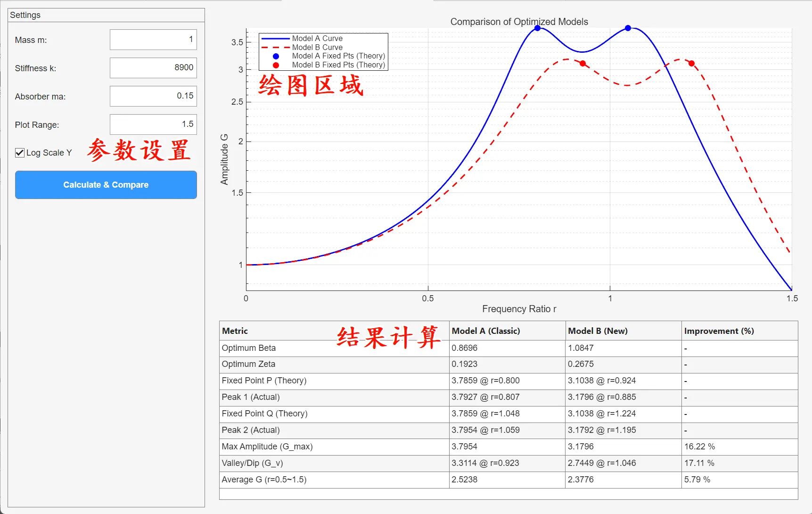Select the Model A (Classic) column header

(x=486, y=331)
